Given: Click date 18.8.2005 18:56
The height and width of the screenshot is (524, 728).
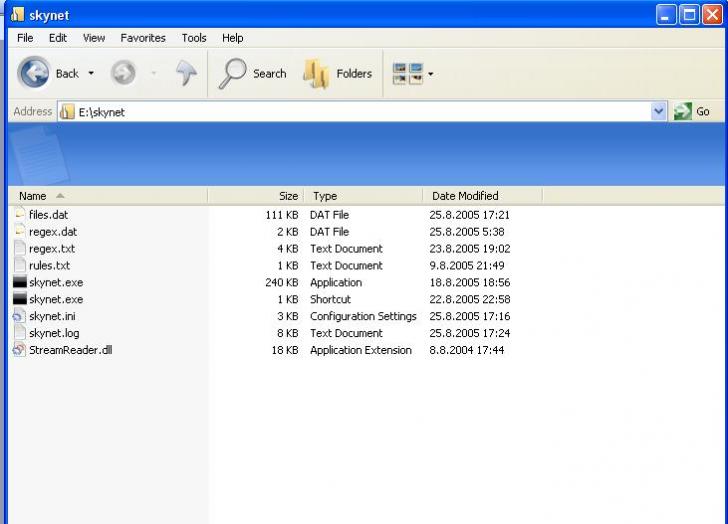Looking at the screenshot, I should coord(470,282).
